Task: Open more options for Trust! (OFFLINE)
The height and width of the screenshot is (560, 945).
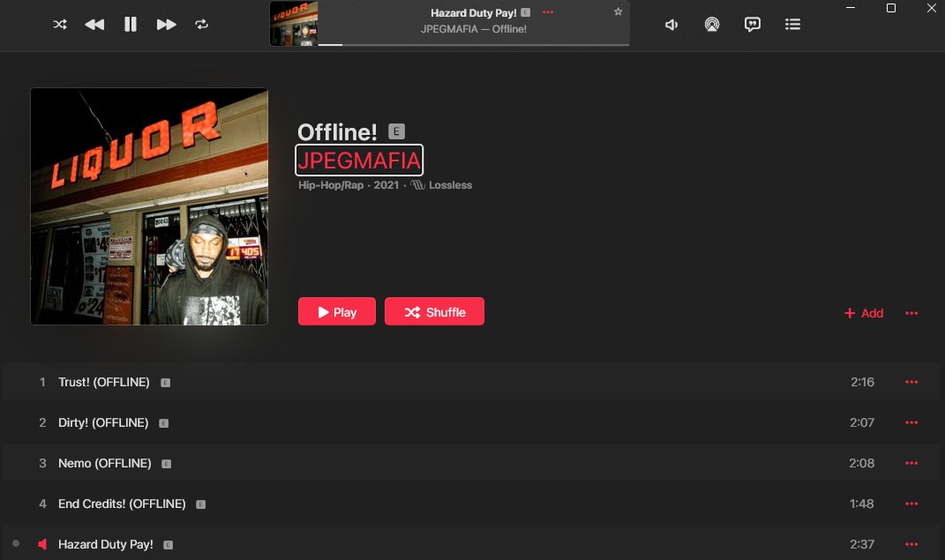Action: [911, 382]
